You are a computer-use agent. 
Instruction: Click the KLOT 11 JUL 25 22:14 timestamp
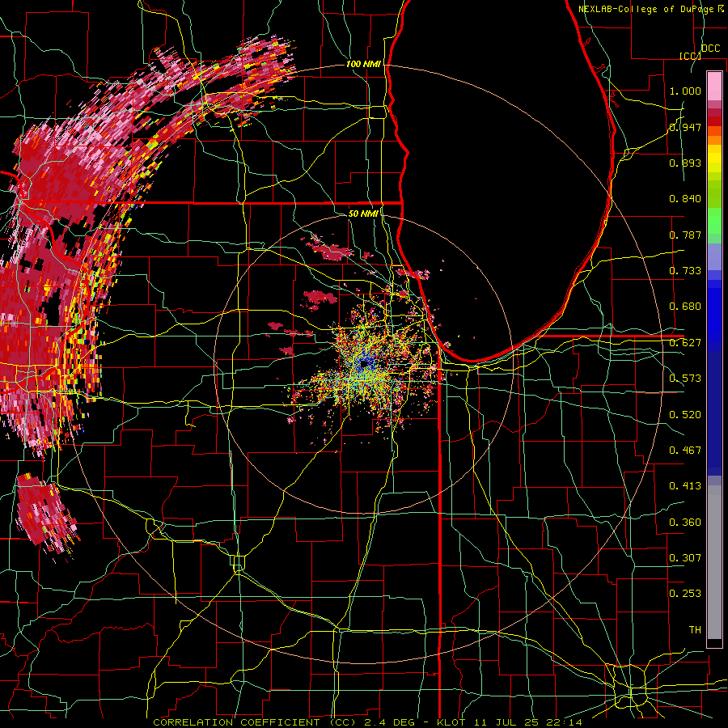(510, 722)
